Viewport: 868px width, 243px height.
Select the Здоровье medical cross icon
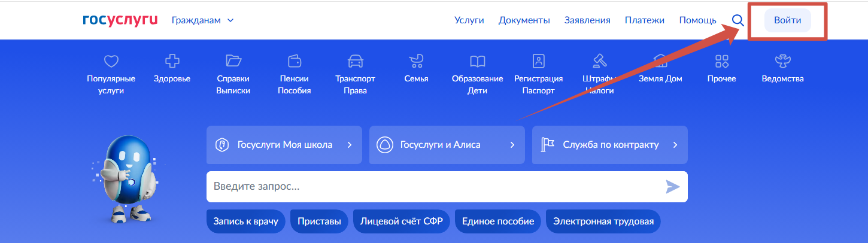tap(172, 61)
